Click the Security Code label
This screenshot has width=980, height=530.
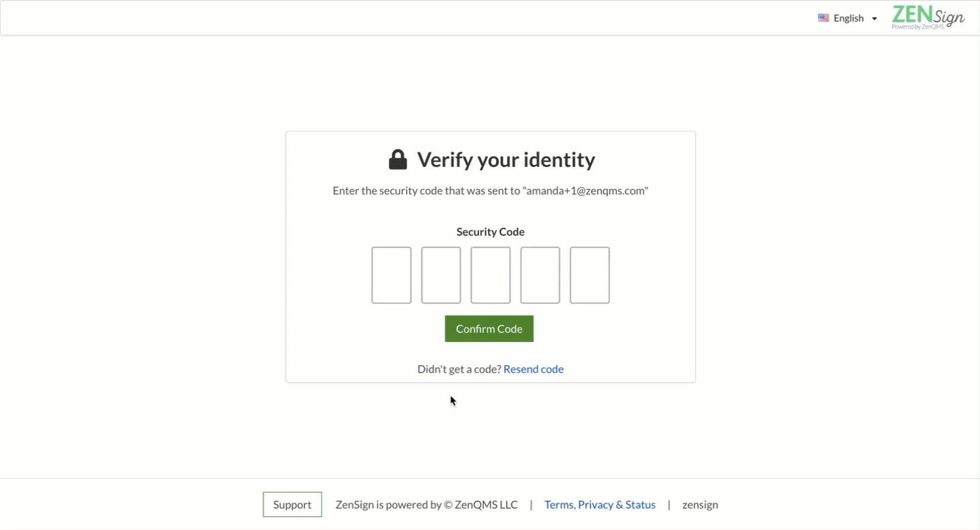491,232
